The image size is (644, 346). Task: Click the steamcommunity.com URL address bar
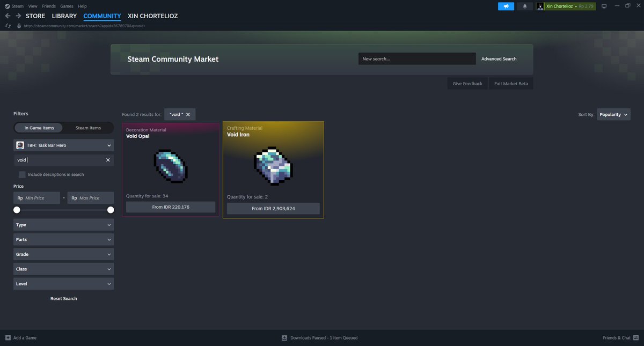pyautogui.click(x=85, y=26)
